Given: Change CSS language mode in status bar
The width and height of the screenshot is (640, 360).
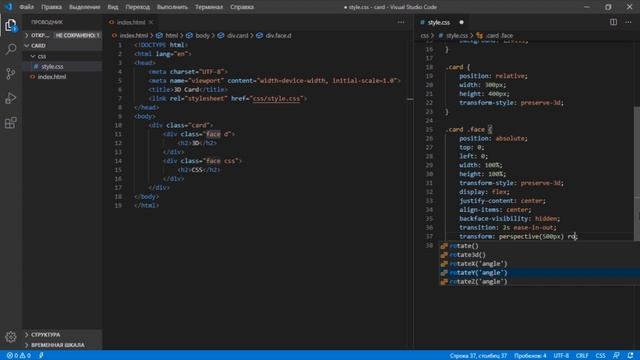Looking at the screenshot, I should (x=600, y=356).
